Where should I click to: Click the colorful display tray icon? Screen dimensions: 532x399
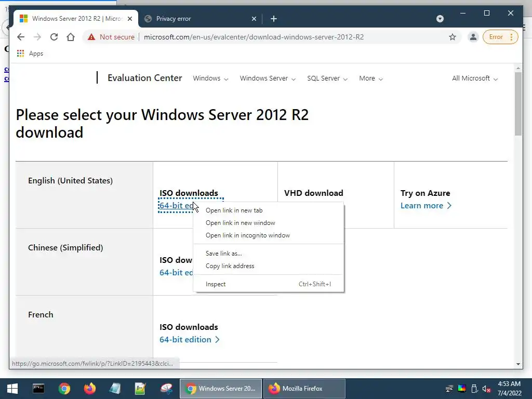(462, 389)
